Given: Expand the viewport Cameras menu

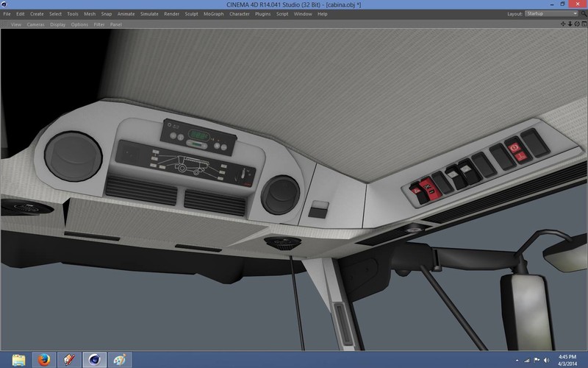Looking at the screenshot, I should tap(36, 24).
